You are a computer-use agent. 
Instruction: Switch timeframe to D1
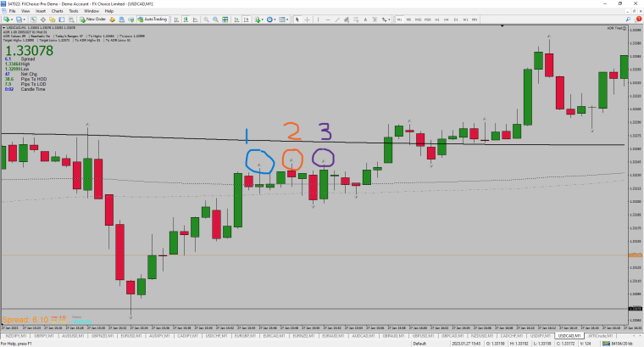[456, 20]
